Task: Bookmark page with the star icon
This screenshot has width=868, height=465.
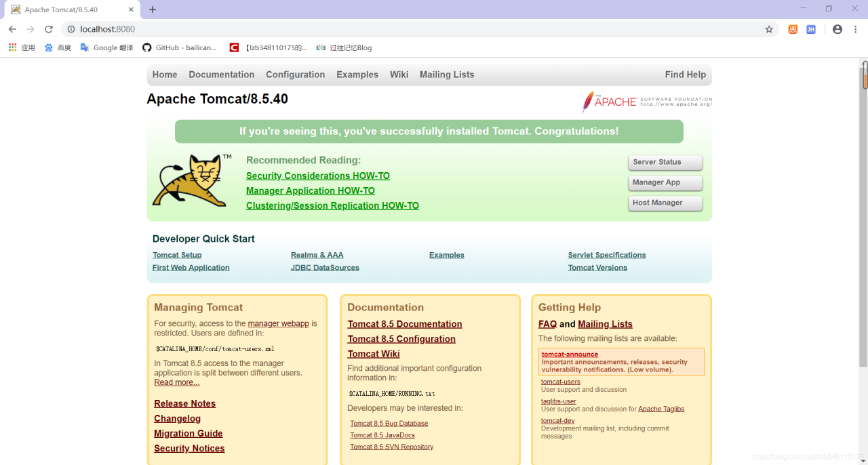Action: (769, 29)
